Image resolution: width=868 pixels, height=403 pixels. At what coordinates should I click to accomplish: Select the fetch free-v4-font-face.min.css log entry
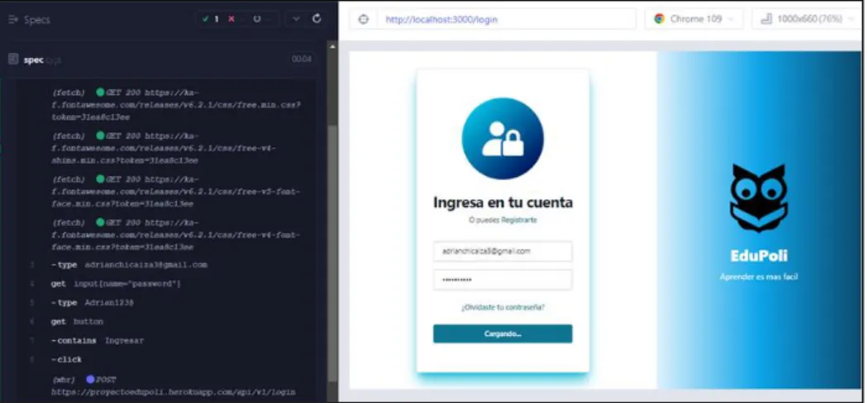[177, 234]
